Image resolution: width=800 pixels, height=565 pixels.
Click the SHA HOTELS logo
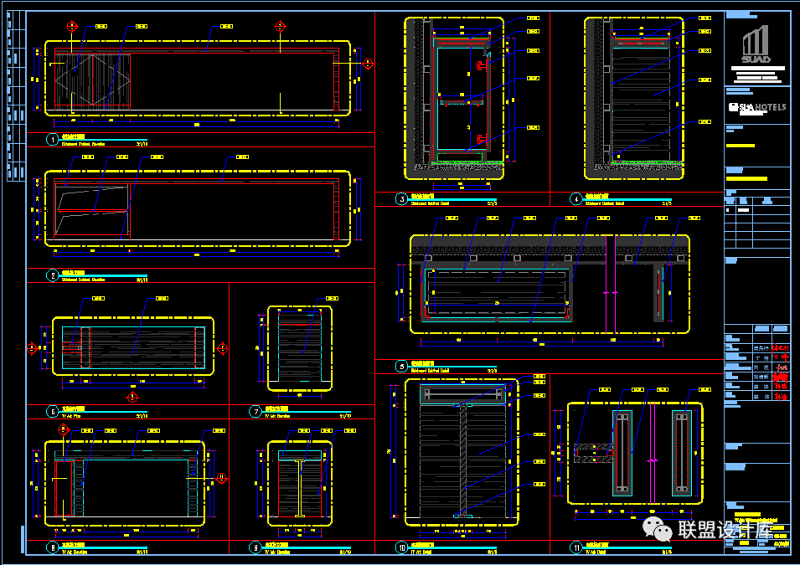click(758, 108)
